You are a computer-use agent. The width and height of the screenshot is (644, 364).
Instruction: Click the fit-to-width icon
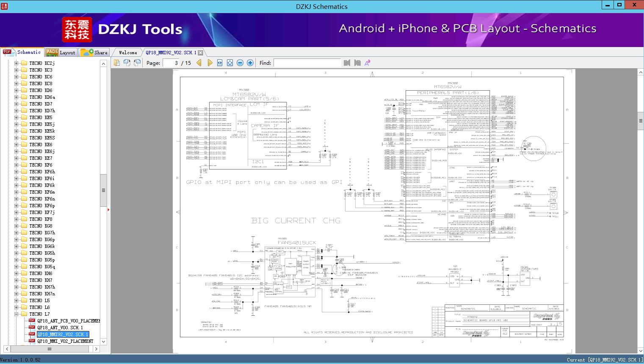(220, 63)
